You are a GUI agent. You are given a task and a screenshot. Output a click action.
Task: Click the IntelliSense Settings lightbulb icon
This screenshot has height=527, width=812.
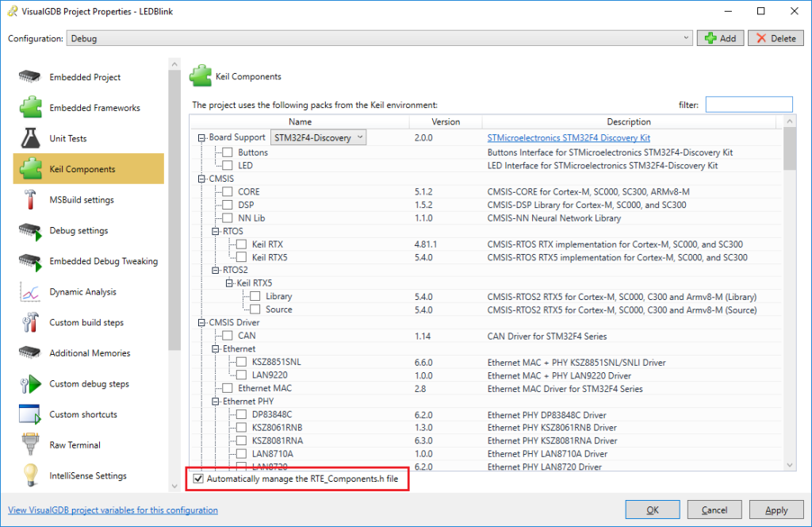[30, 475]
